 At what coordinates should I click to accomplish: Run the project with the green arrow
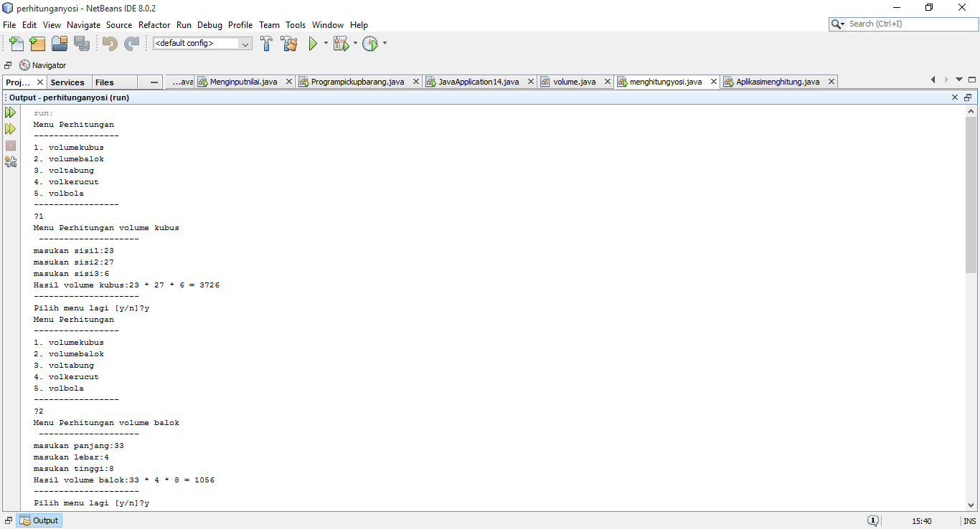tap(314, 43)
